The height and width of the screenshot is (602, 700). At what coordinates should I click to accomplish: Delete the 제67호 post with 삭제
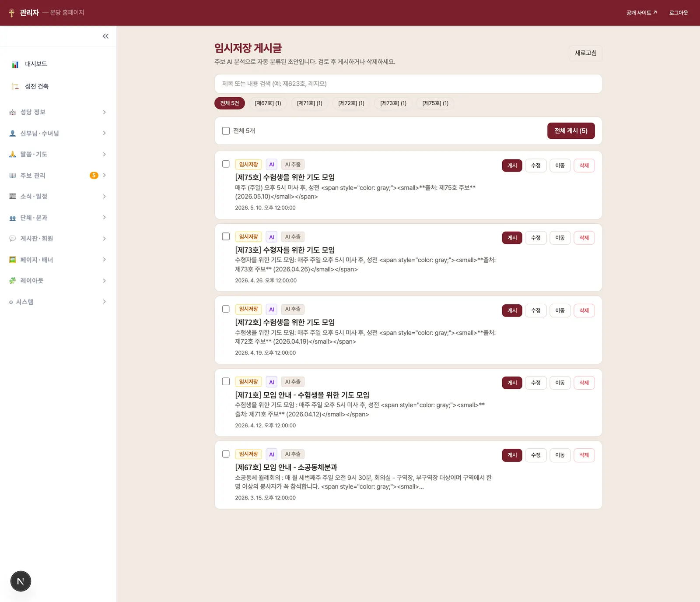point(584,455)
